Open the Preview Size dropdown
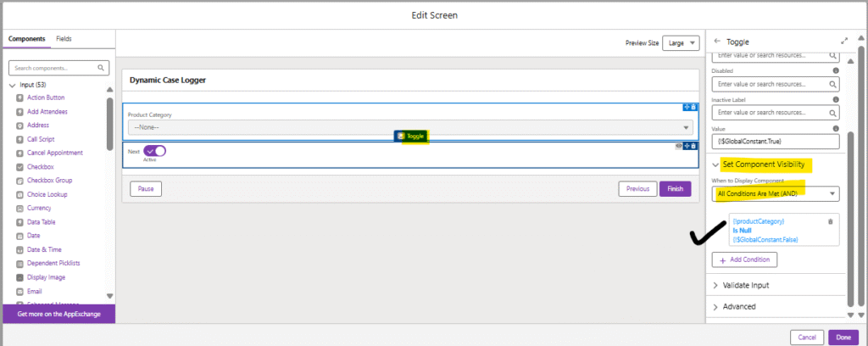Viewport: 868px width, 346px height. [682, 43]
